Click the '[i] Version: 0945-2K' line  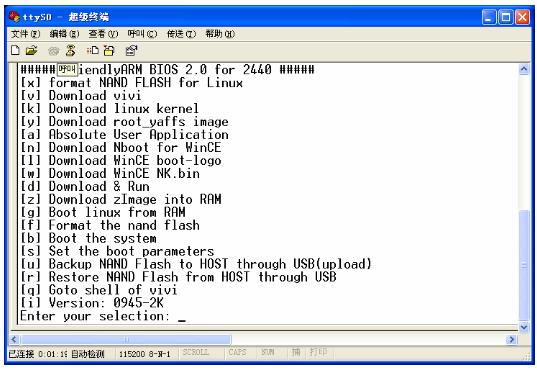pyautogui.click(x=92, y=303)
